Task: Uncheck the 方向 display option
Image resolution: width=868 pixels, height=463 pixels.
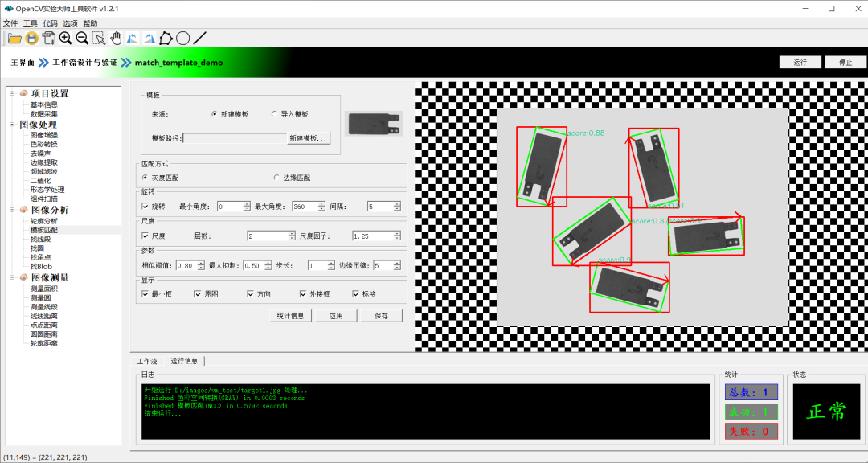Action: tap(251, 294)
